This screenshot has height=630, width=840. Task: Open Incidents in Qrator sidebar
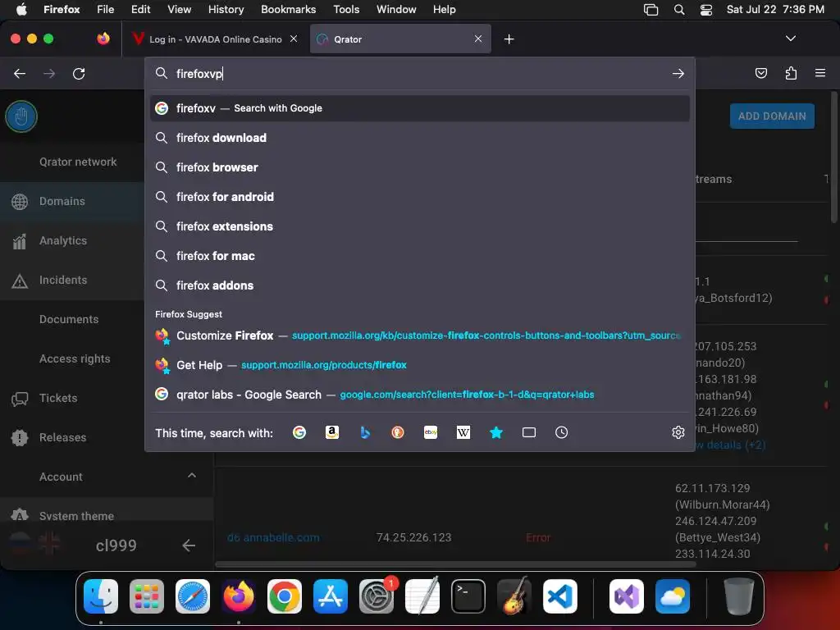[x=72, y=280]
